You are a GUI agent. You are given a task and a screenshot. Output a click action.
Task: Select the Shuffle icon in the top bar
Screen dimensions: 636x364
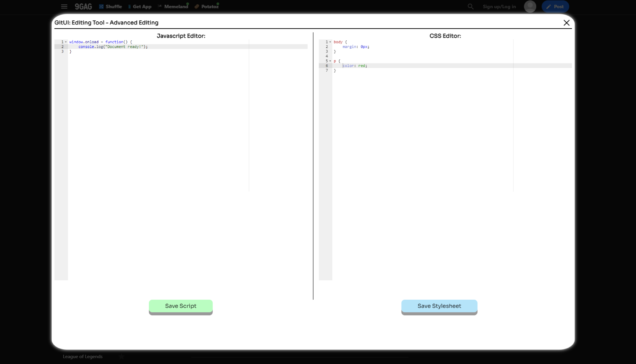click(101, 6)
